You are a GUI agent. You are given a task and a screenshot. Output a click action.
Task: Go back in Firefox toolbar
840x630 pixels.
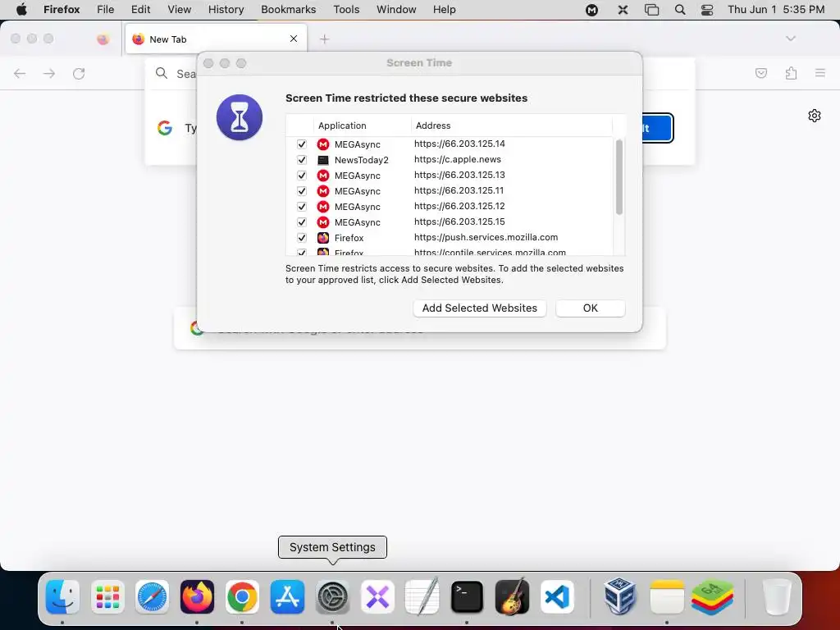tap(20, 73)
